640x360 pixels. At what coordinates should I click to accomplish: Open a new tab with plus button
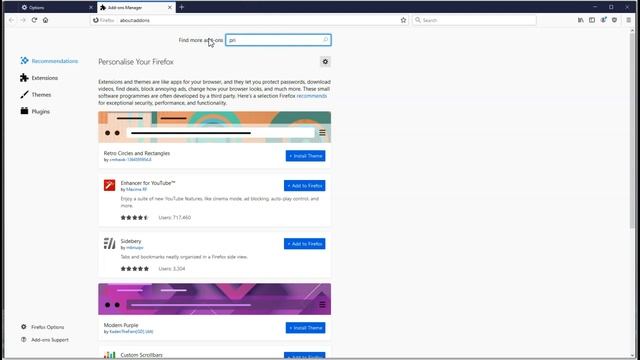tap(182, 7)
